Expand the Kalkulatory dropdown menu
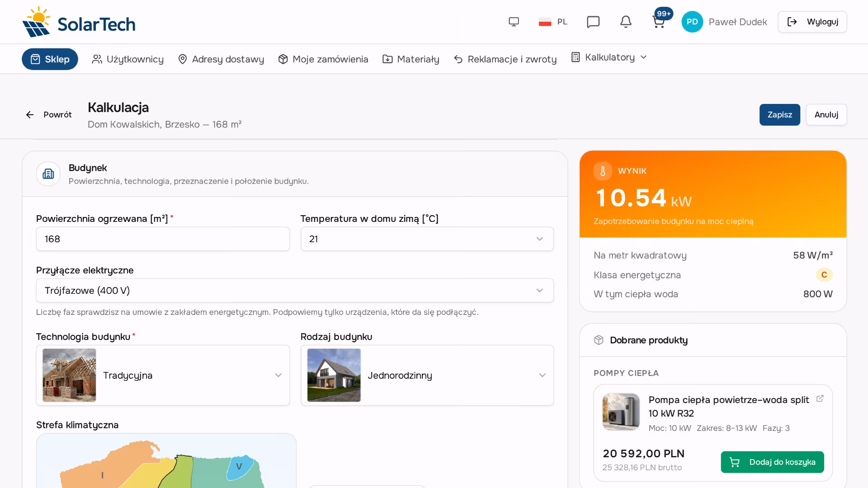 click(x=609, y=57)
